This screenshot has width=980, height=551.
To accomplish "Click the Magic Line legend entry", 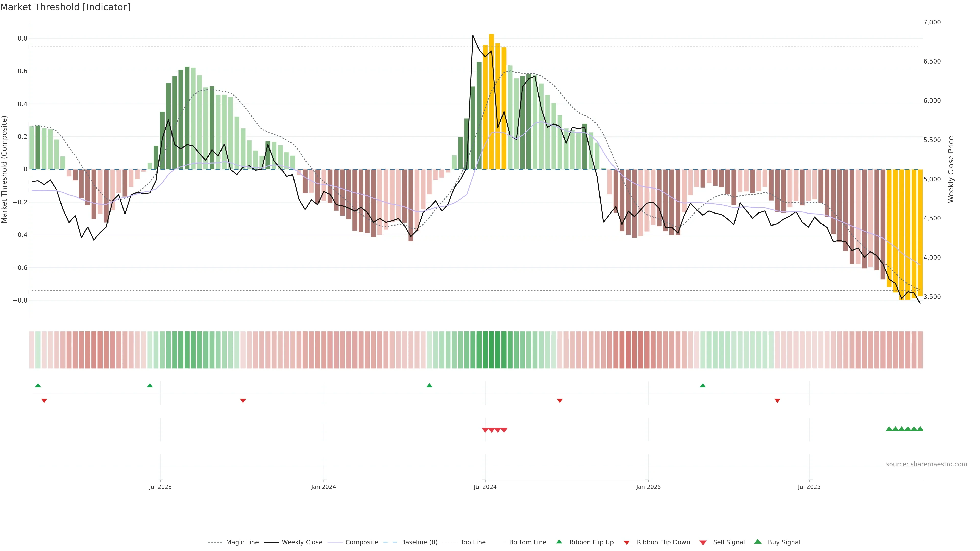I will [242, 542].
